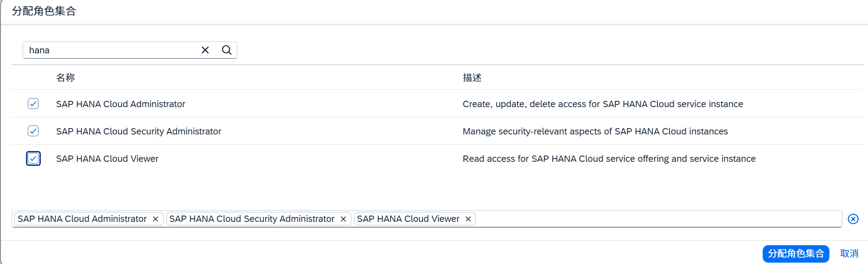The image size is (868, 264).
Task: Clear the hana search text
Action: click(x=205, y=50)
